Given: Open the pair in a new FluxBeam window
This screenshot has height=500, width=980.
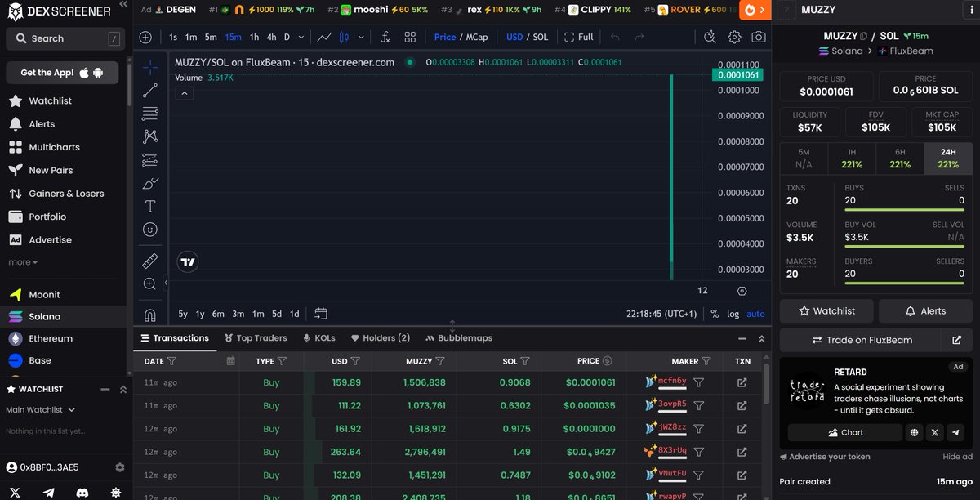Looking at the screenshot, I should [x=957, y=340].
